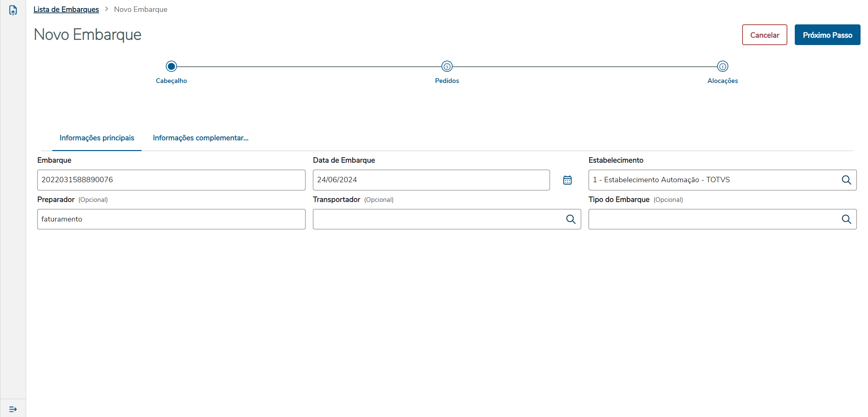Select the Informações principais tab

[97, 138]
